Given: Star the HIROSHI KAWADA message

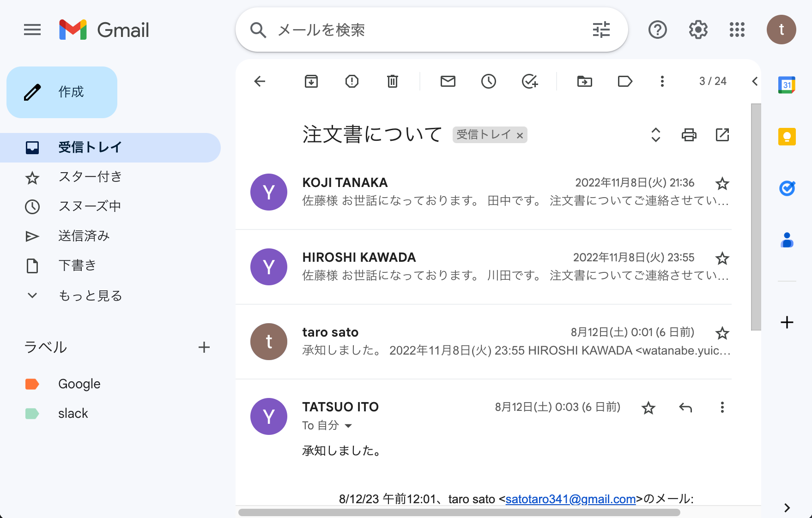Looking at the screenshot, I should coord(722,259).
